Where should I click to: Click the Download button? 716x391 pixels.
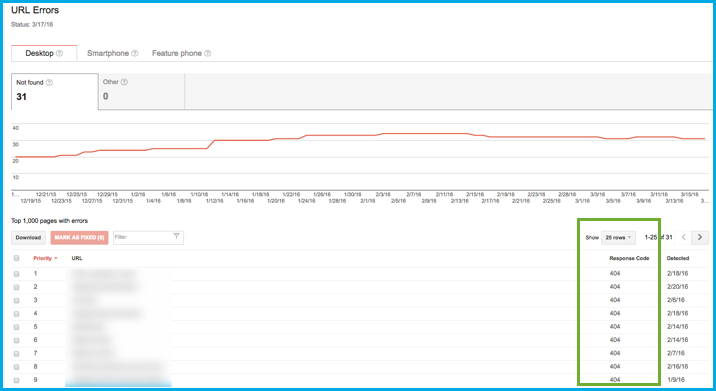click(28, 238)
